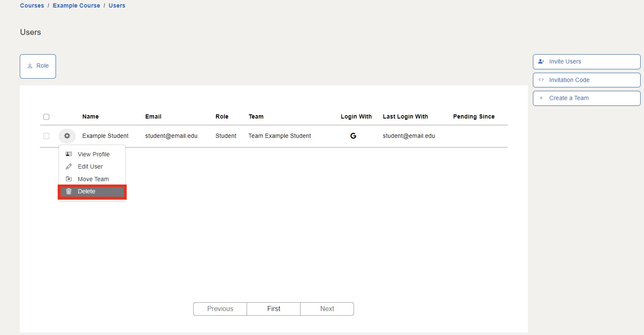Screen dimensions: 644x335
Task: Toggle the select-all checkbox in table header
Action: 46,117
